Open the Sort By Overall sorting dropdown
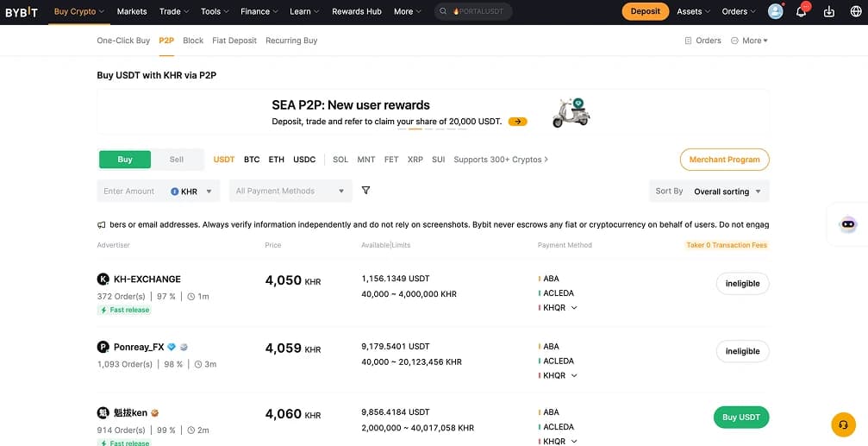The height and width of the screenshot is (446, 868). click(709, 192)
